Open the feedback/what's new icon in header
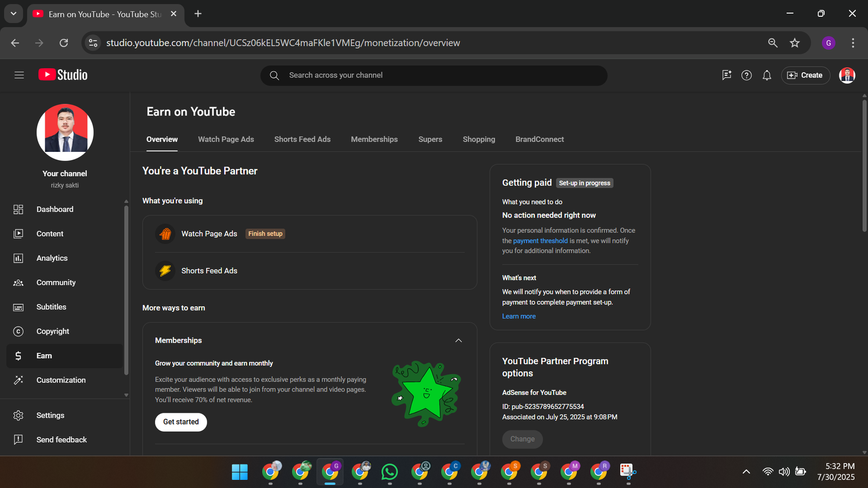Image resolution: width=868 pixels, height=488 pixels. point(727,75)
